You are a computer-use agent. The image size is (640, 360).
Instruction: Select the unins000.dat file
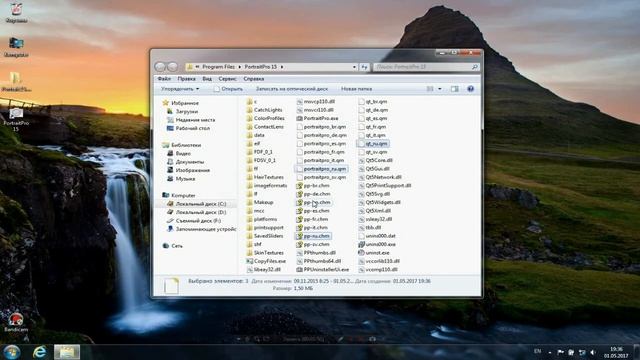click(x=377, y=236)
